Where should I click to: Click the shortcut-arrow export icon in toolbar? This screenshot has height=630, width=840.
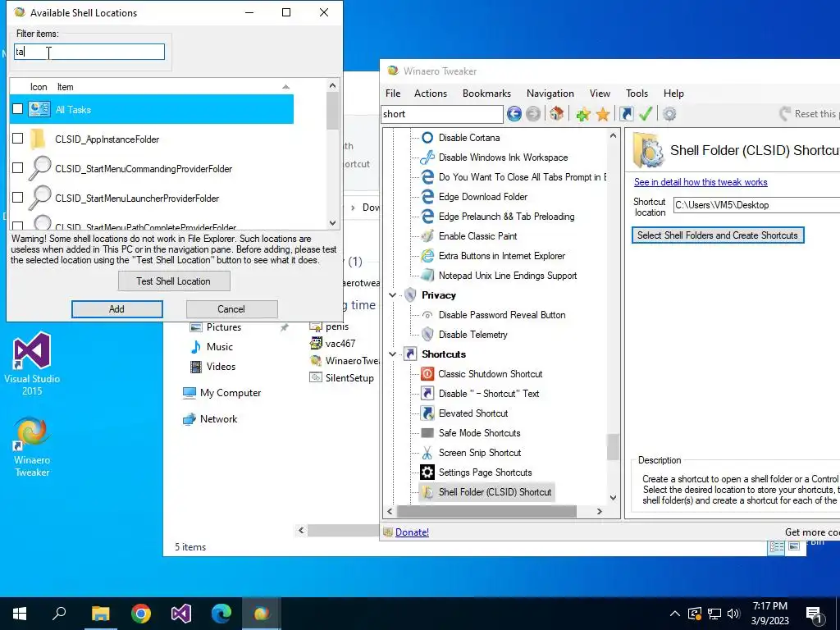point(626,113)
